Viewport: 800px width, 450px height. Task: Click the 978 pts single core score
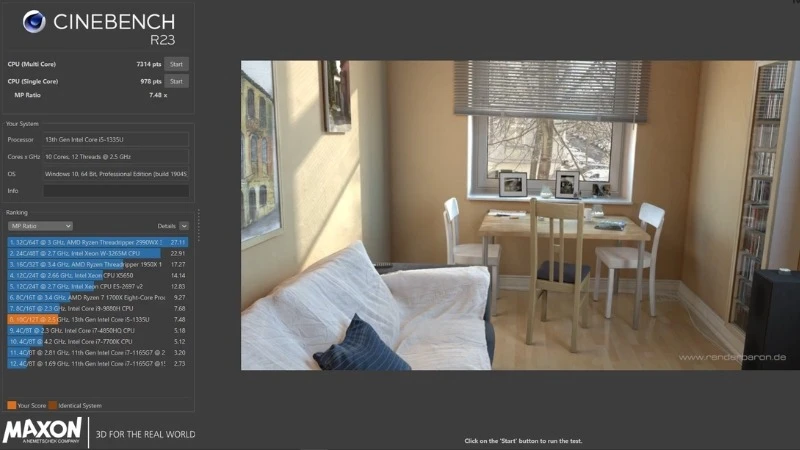151,81
